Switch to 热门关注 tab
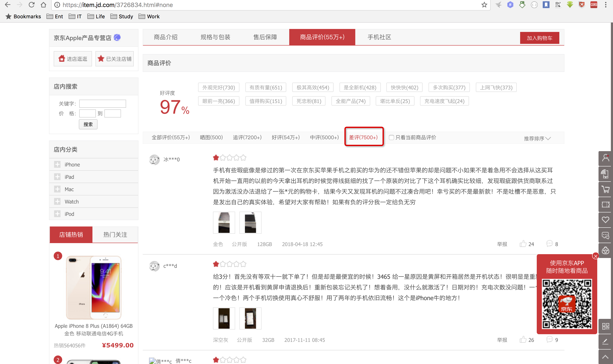The height and width of the screenshot is (364, 613). 115,235
